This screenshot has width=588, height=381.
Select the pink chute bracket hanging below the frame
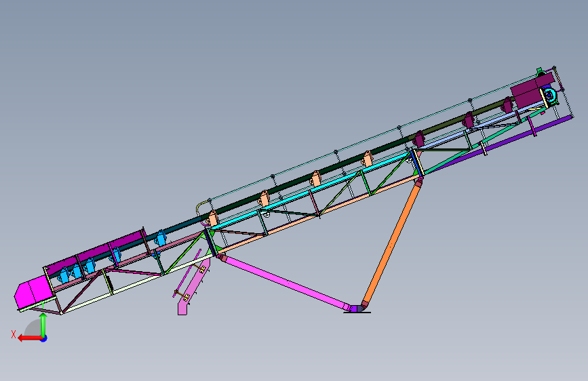(193, 287)
